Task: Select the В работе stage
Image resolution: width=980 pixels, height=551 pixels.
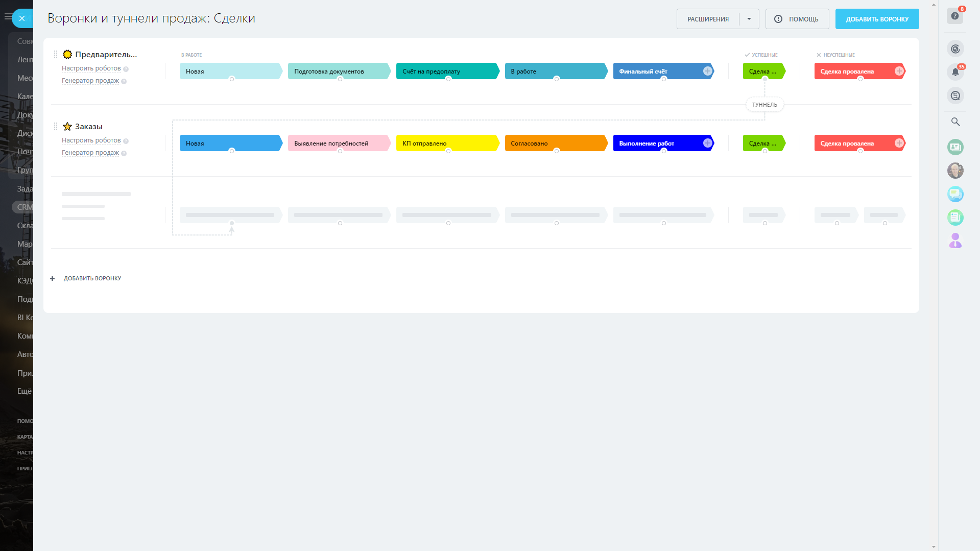Action: point(556,71)
